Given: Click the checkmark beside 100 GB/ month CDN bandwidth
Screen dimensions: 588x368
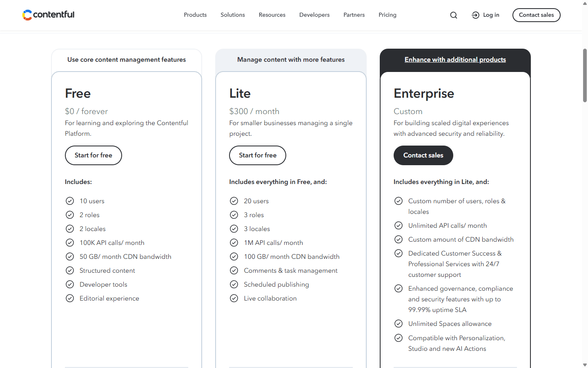Looking at the screenshot, I should 234,256.
